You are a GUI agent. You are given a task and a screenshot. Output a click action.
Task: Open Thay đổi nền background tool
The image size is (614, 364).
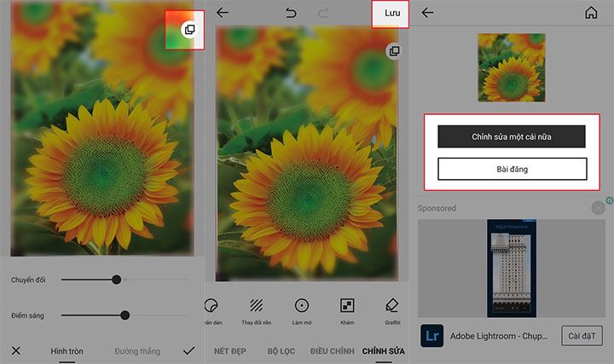tap(257, 311)
